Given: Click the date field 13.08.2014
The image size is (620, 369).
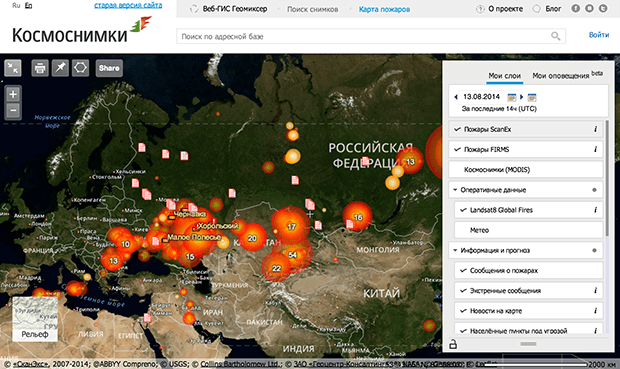Looking at the screenshot, I should tap(481, 97).
